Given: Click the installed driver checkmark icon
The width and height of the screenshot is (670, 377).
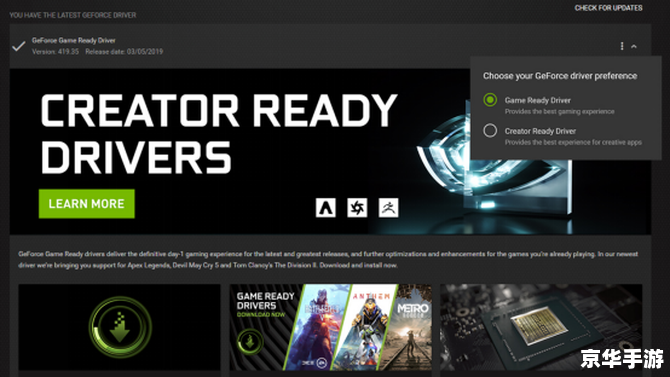Looking at the screenshot, I should click(x=19, y=46).
